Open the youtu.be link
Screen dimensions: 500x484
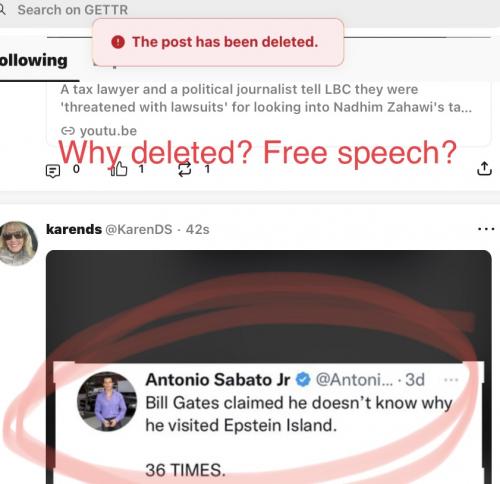[x=108, y=131]
